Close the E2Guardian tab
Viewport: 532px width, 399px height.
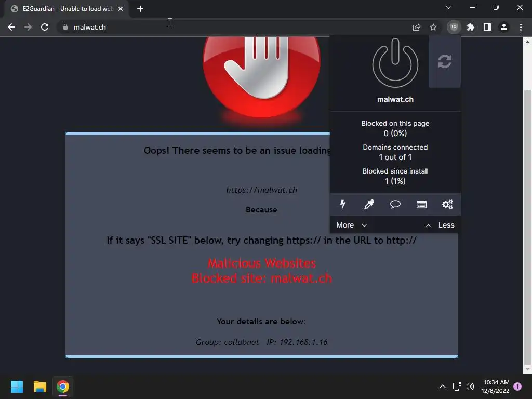(x=121, y=9)
